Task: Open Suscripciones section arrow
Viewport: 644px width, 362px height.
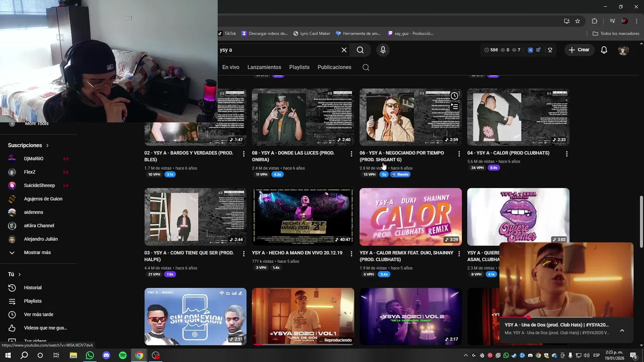Action: pyautogui.click(x=47, y=145)
